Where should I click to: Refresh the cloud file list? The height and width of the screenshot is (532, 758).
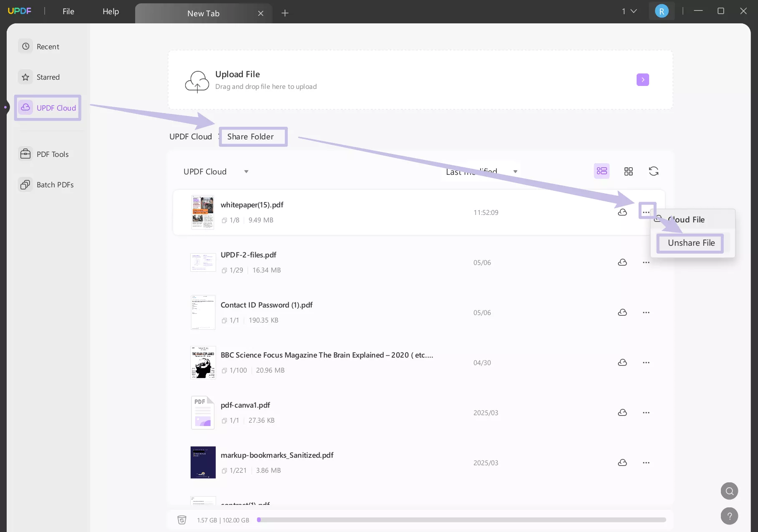pyautogui.click(x=654, y=171)
